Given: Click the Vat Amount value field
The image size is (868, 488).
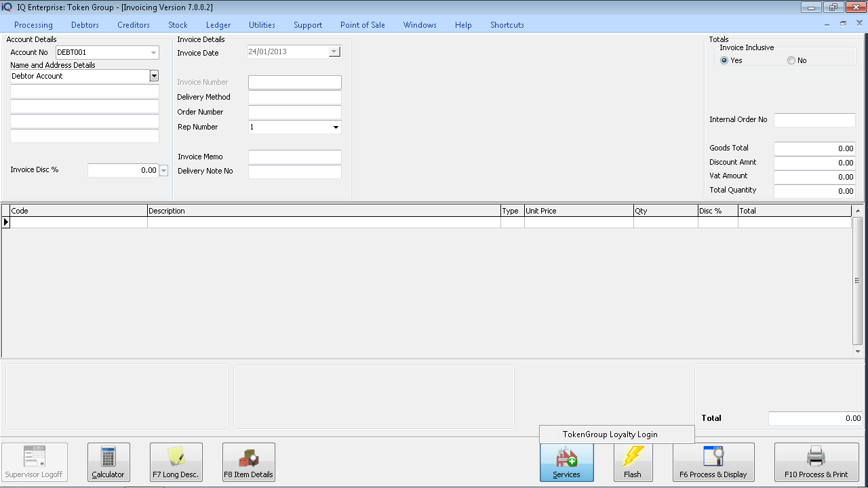Looking at the screenshot, I should [814, 177].
